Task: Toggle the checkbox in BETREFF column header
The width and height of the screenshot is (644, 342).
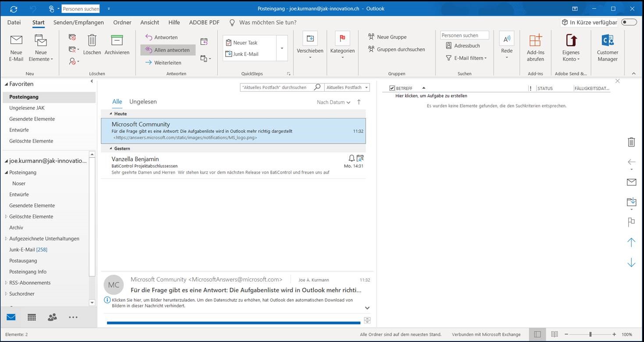Action: pyautogui.click(x=392, y=88)
